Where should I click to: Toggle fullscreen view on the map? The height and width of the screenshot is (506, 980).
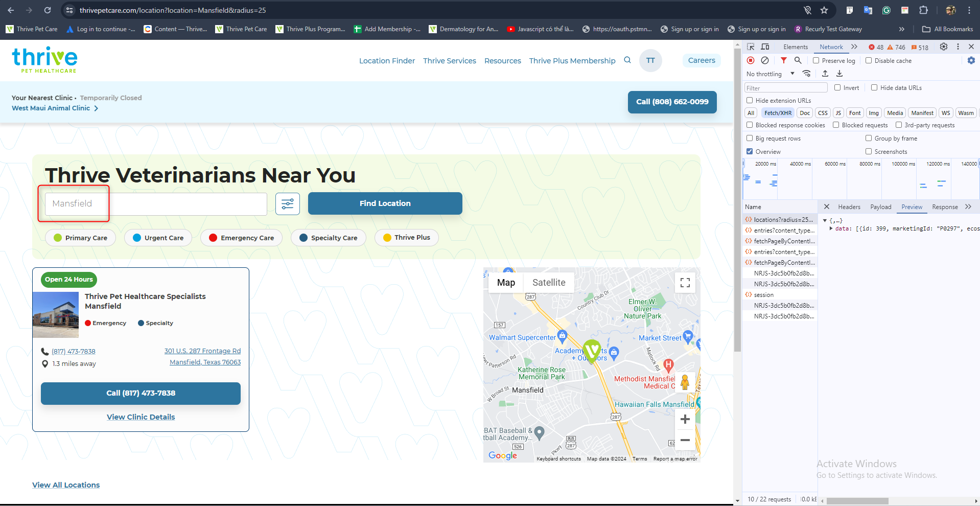(x=685, y=283)
